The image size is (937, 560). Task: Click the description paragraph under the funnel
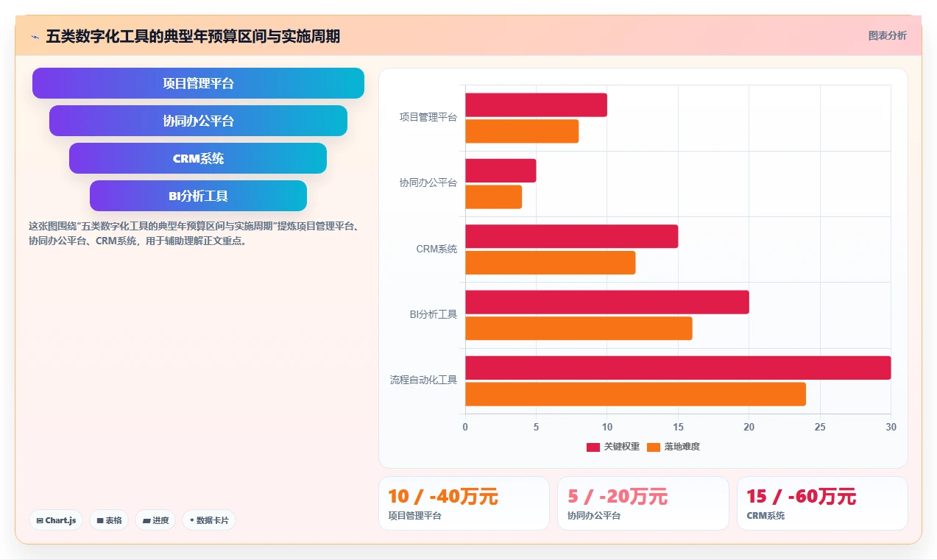[x=194, y=233]
